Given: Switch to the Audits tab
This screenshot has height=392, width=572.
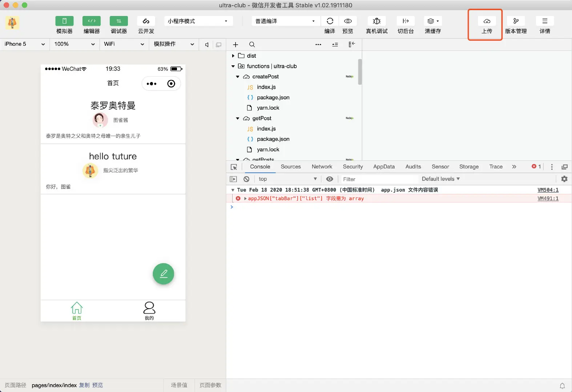Looking at the screenshot, I should point(413,167).
